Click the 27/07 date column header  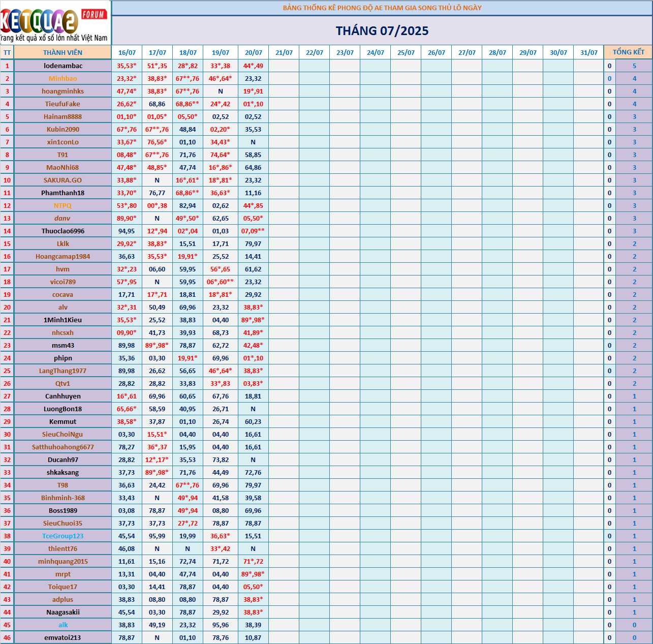(467, 52)
